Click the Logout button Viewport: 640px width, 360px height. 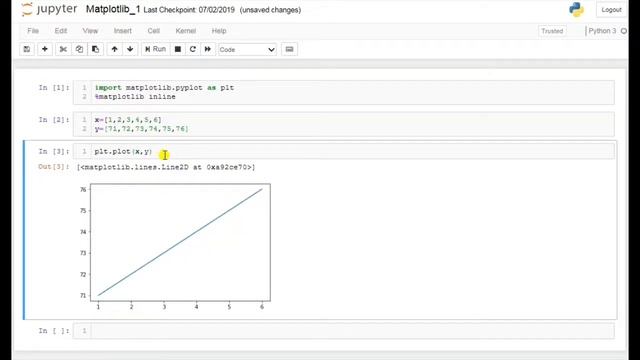tap(611, 10)
